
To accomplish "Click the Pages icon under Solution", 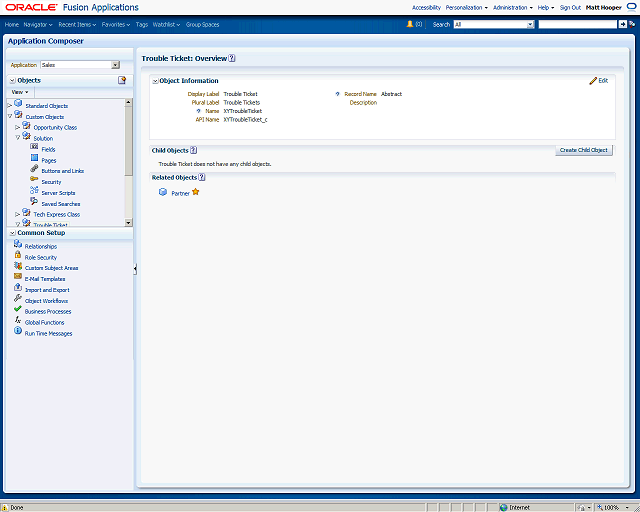I will click(x=34, y=158).
